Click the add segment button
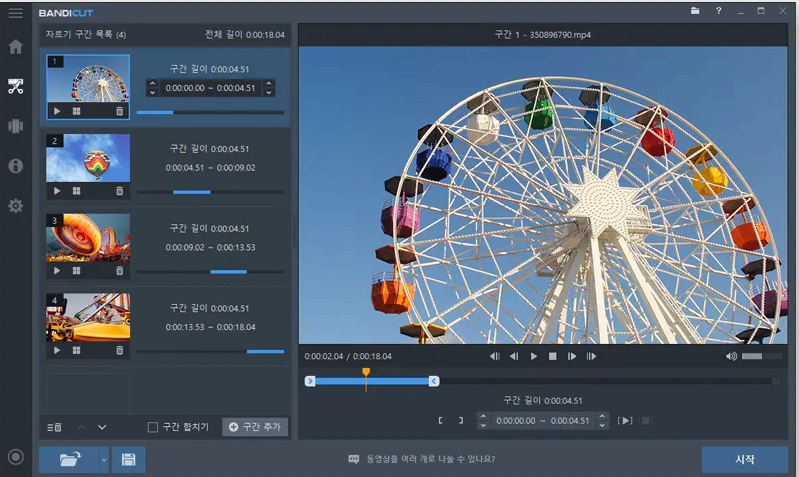Image resolution: width=799 pixels, height=477 pixels. (x=255, y=427)
